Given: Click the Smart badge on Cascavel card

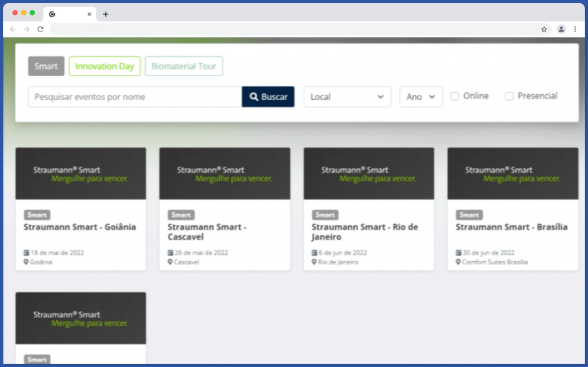Looking at the screenshot, I should 181,215.
